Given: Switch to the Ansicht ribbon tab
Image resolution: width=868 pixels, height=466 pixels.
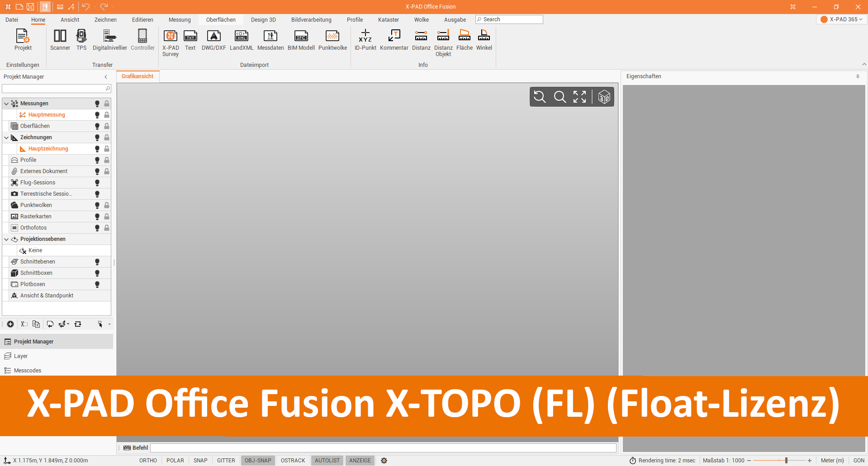Looking at the screenshot, I should [x=70, y=20].
